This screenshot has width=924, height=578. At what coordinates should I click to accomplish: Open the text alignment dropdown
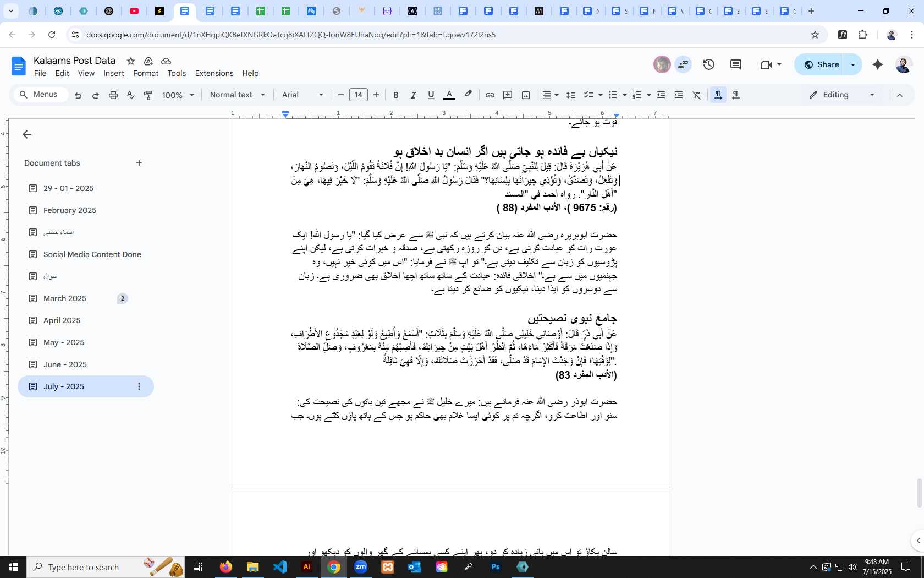[x=551, y=95]
